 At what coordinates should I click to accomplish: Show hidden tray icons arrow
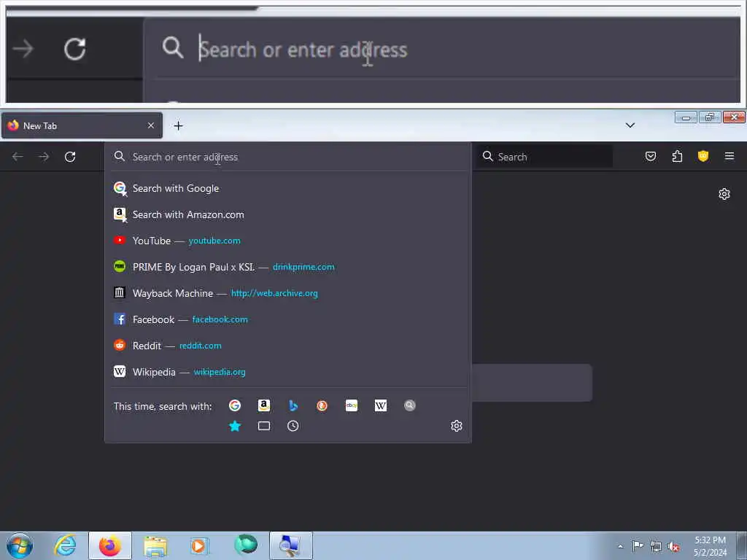point(620,546)
